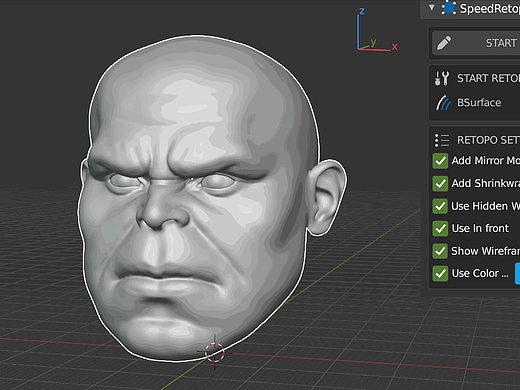
Task: Click the pencil icon on START button
Action: click(444, 43)
